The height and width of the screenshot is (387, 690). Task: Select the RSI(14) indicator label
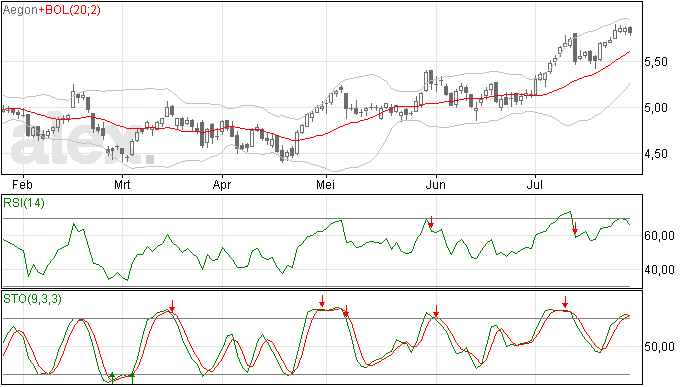click(x=24, y=203)
